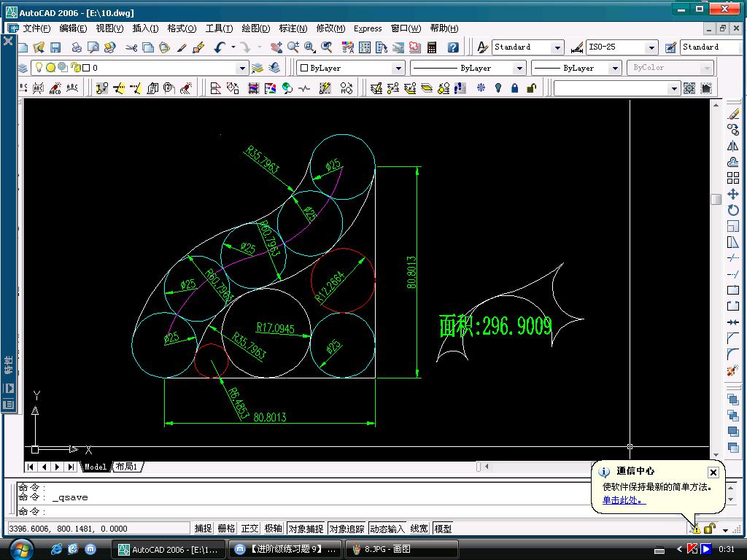The image size is (747, 560).
Task: Toggle 动态输入 dynamic input in status bar
Action: [387, 529]
